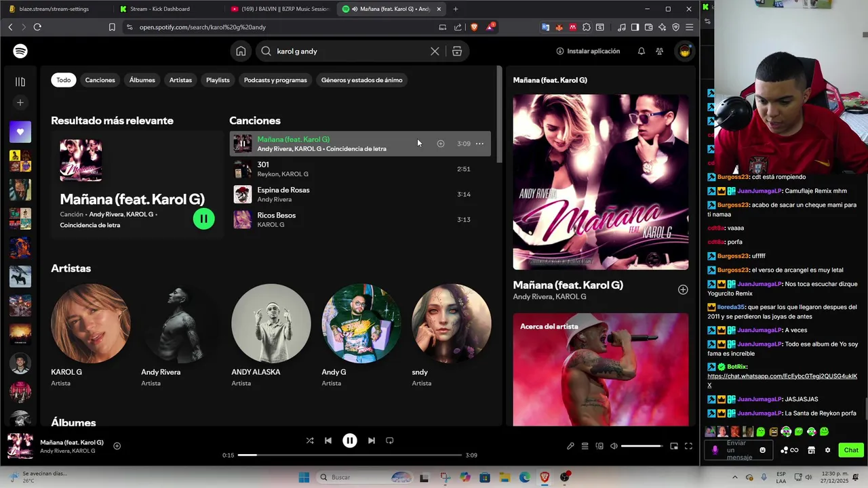868x488 pixels.
Task: Open the MetaMask fox extension
Action: pos(559,27)
